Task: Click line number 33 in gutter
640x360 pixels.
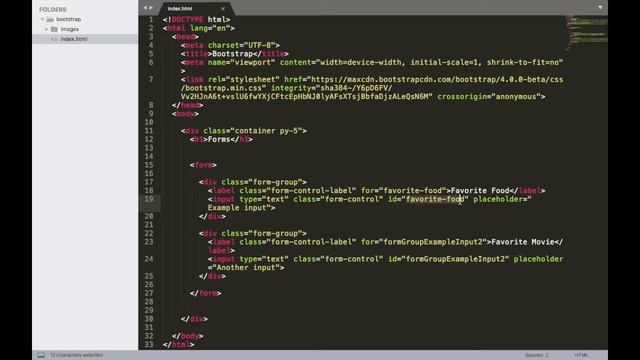Action: click(x=149, y=344)
